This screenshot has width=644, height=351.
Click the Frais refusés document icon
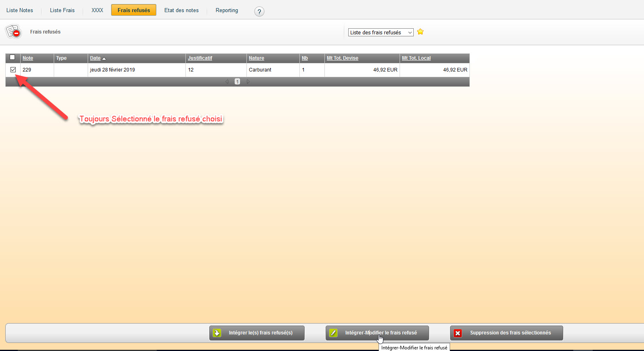click(13, 32)
